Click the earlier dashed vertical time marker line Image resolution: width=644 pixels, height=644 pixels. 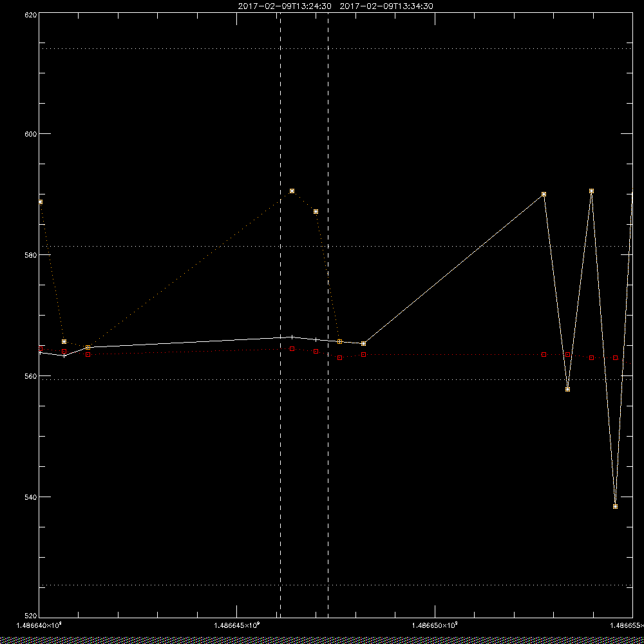(281, 315)
